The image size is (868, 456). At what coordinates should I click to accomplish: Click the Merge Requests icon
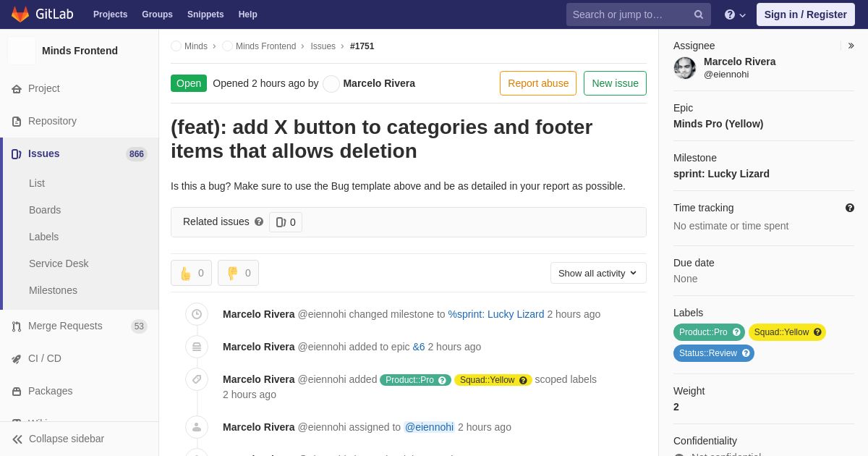coord(17,326)
